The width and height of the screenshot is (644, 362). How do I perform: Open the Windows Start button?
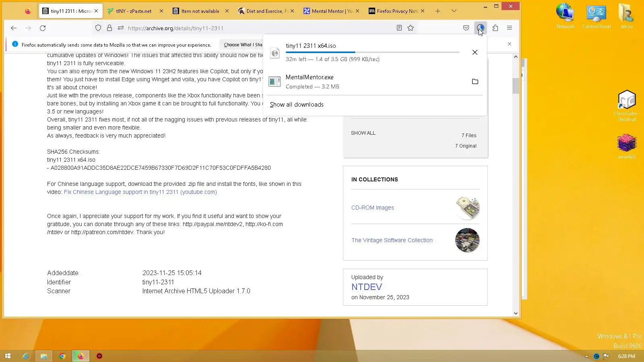[8, 356]
